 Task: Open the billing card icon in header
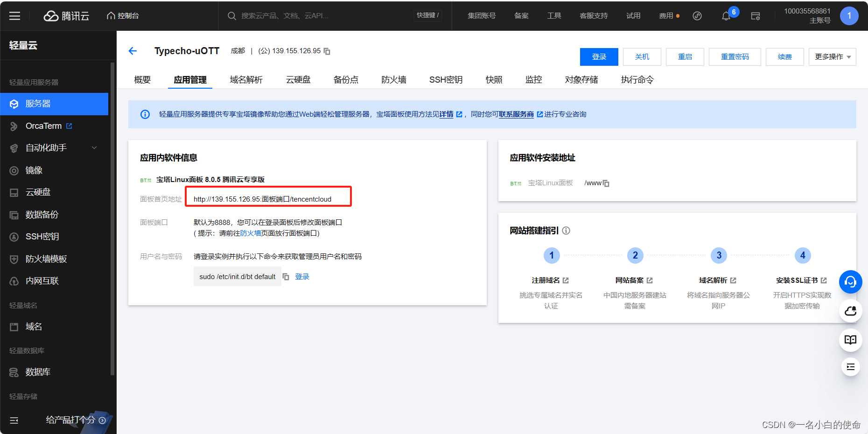click(x=756, y=16)
